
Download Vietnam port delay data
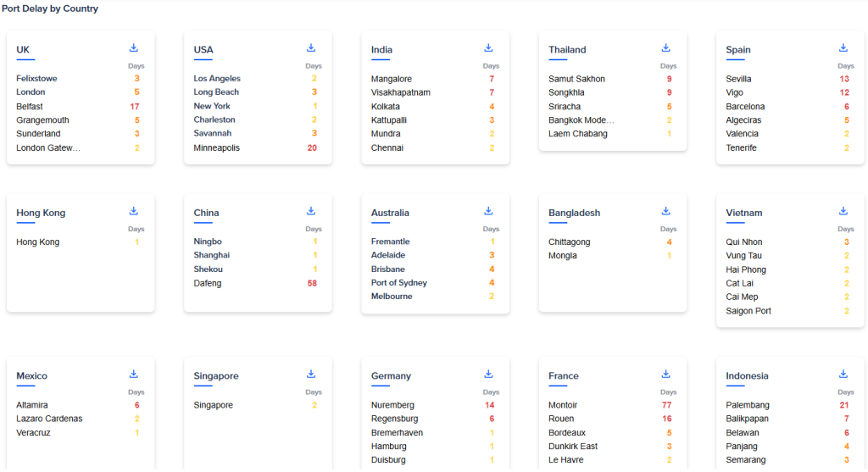pos(843,211)
